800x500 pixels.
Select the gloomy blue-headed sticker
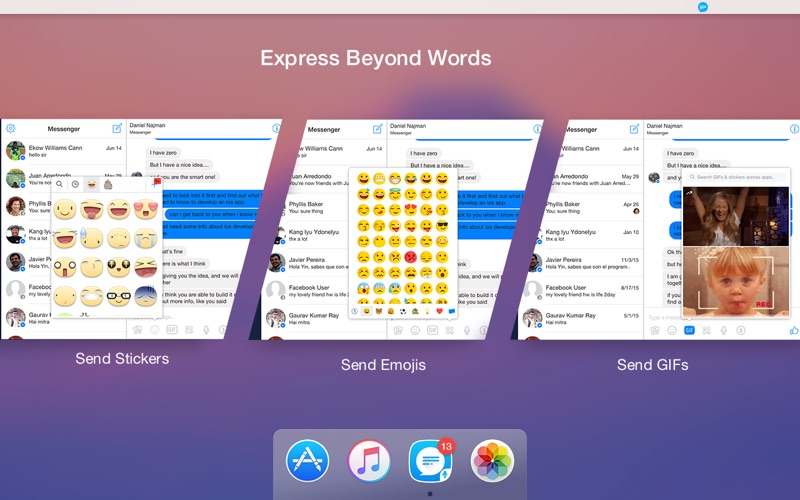tap(145, 296)
